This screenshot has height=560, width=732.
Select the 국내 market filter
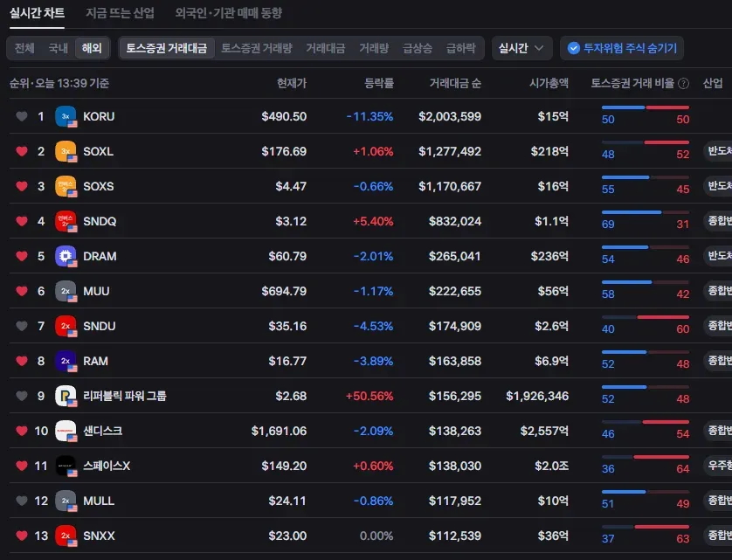59,48
